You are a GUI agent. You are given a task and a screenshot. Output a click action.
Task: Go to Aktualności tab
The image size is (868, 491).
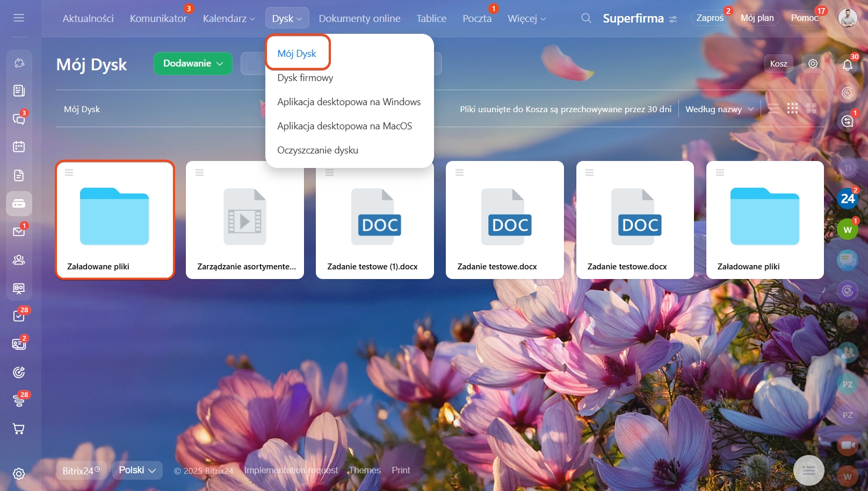click(x=88, y=18)
